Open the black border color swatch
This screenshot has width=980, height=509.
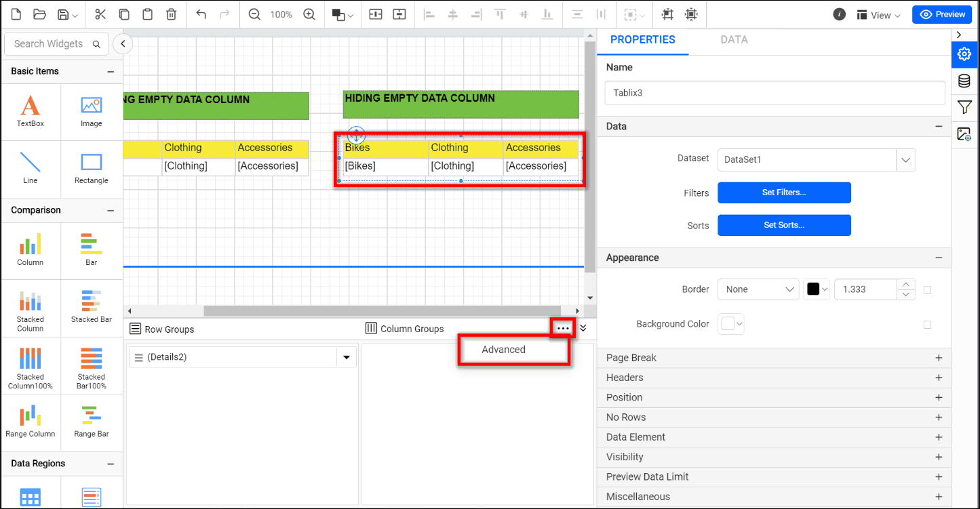click(x=817, y=289)
